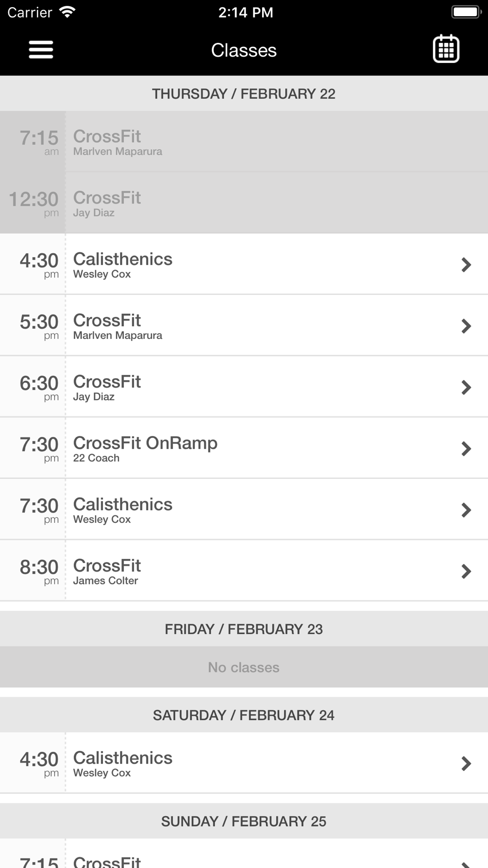Tap chevron for Saturday Calisthenics class
This screenshot has height=868, width=488.
[466, 763]
